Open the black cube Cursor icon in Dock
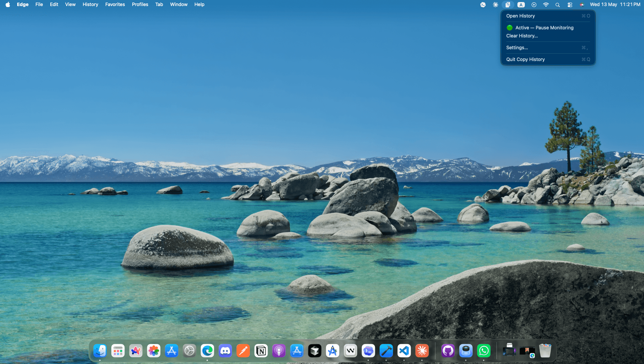644x364 pixels. [x=315, y=351]
